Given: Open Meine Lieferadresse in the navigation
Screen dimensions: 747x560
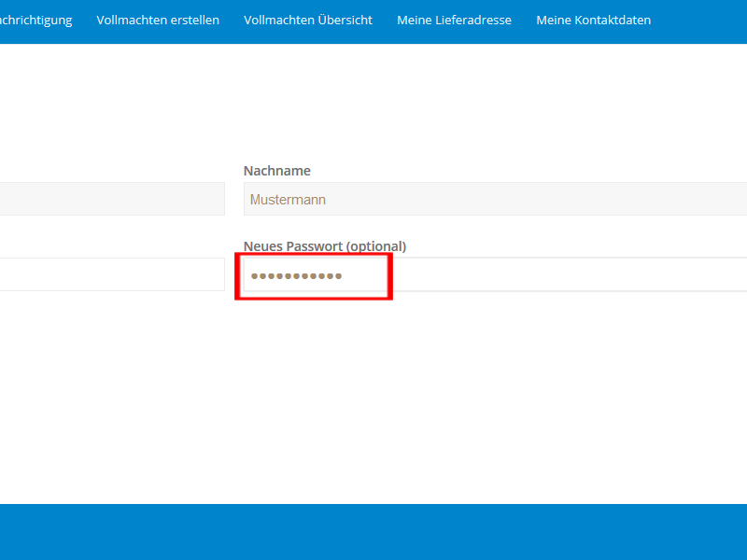Looking at the screenshot, I should click(454, 21).
